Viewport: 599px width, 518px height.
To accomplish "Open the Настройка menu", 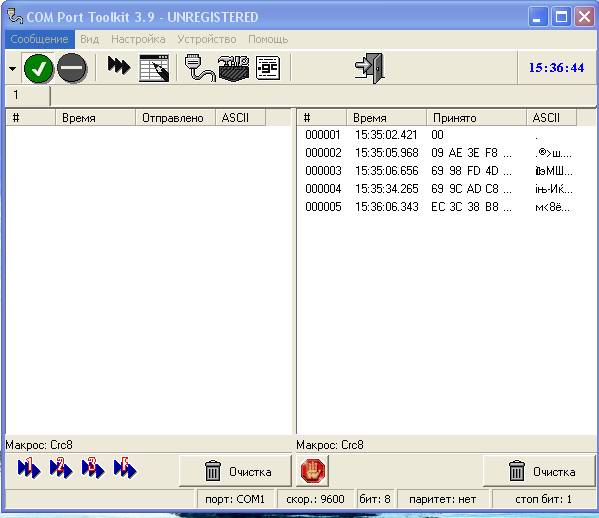I will (138, 39).
